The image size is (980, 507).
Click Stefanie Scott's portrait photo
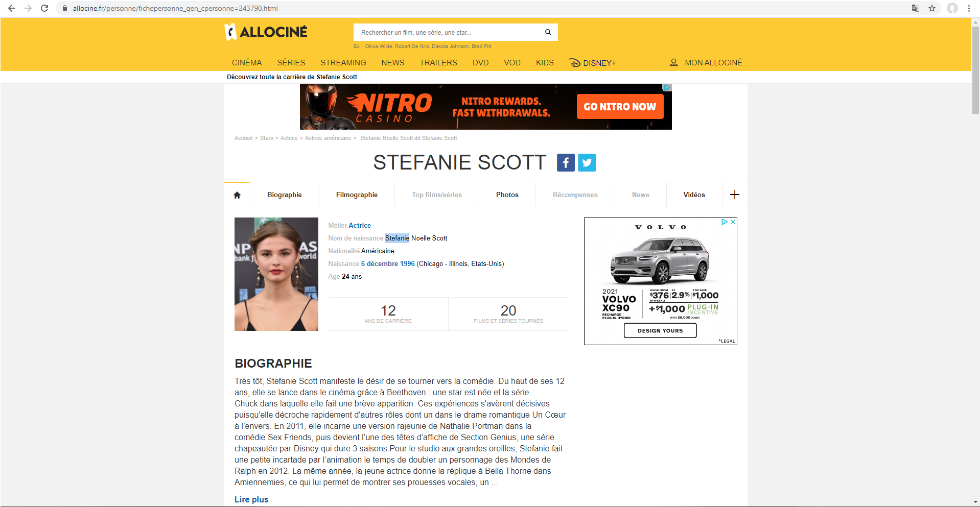coord(276,274)
